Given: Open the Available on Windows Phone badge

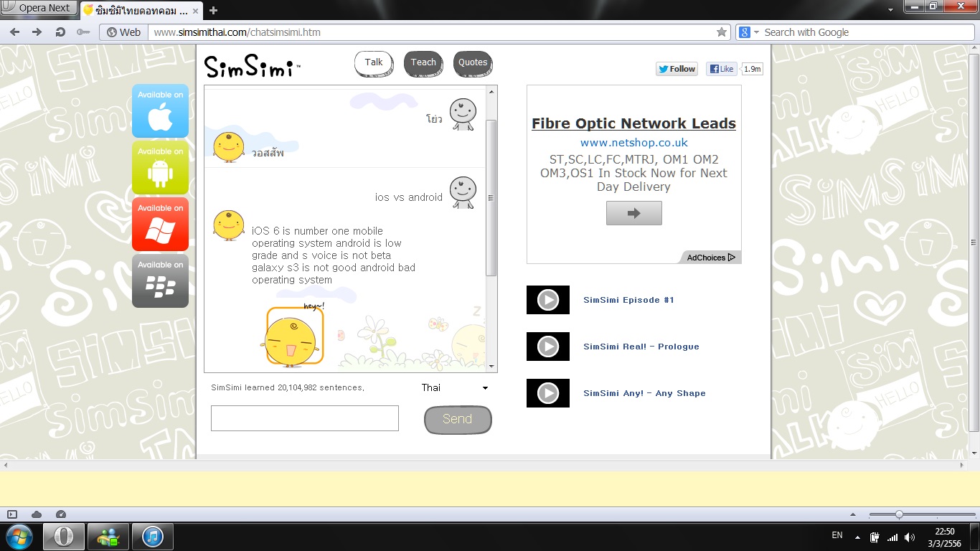Looking at the screenshot, I should pyautogui.click(x=160, y=224).
